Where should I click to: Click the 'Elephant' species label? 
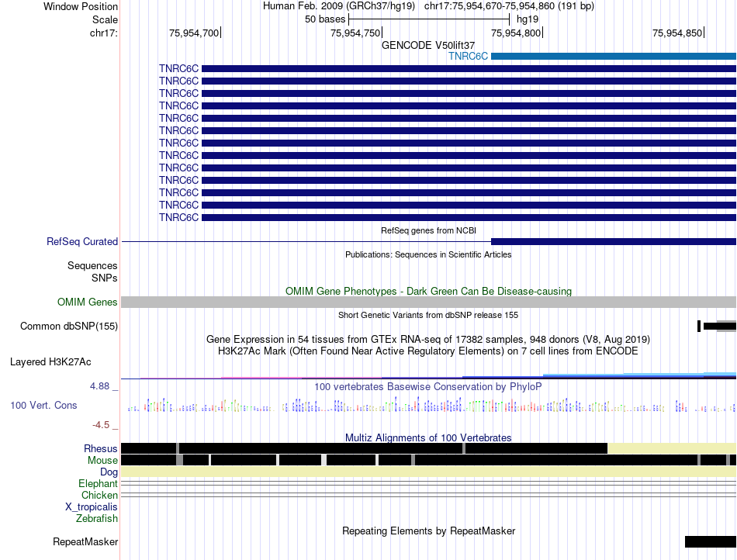[x=98, y=483]
